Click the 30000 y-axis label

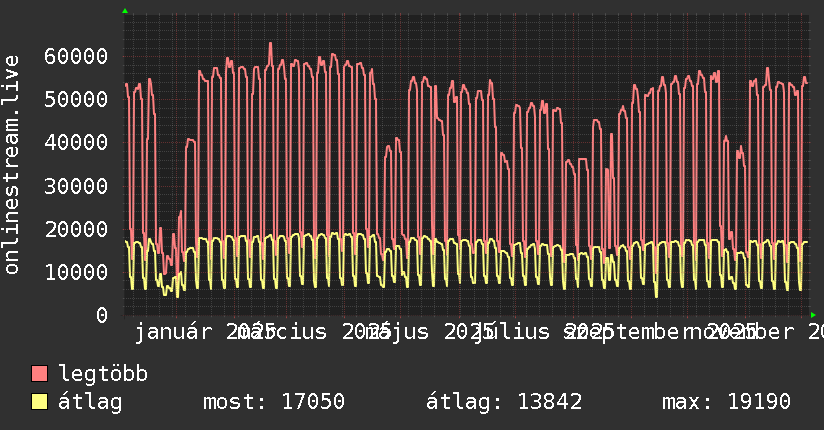point(76,186)
